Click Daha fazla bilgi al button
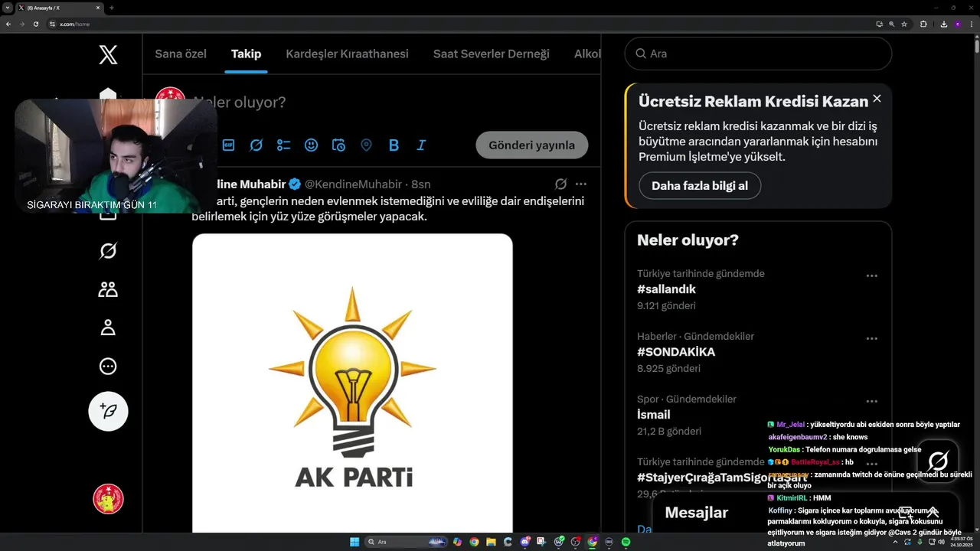This screenshot has height=551, width=980. (700, 186)
